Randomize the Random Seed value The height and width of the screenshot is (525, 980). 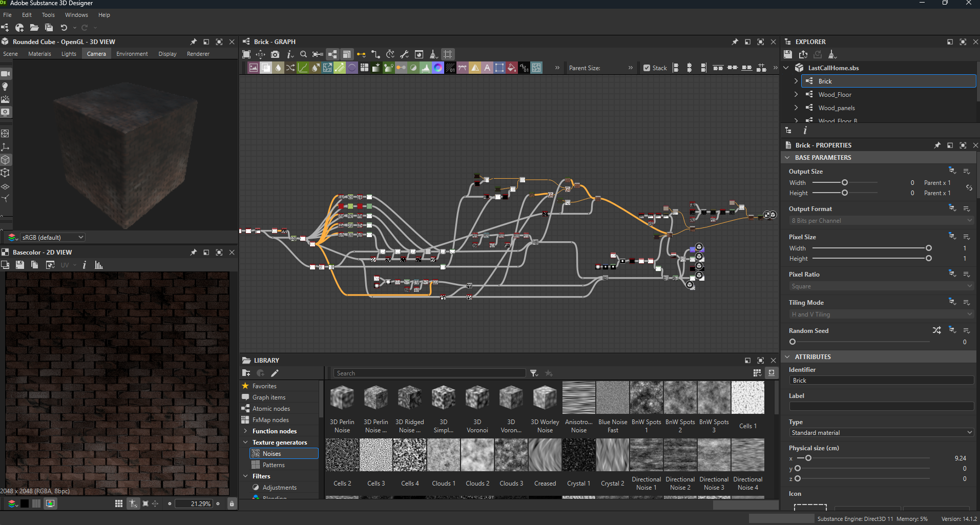tap(937, 330)
